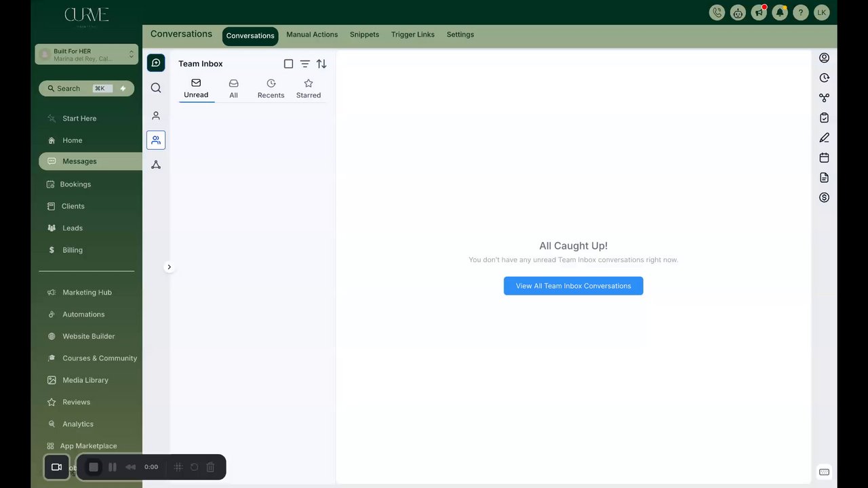Tick the select-all checkbox in Team Inbox
The width and height of the screenshot is (868, 488).
coord(288,64)
